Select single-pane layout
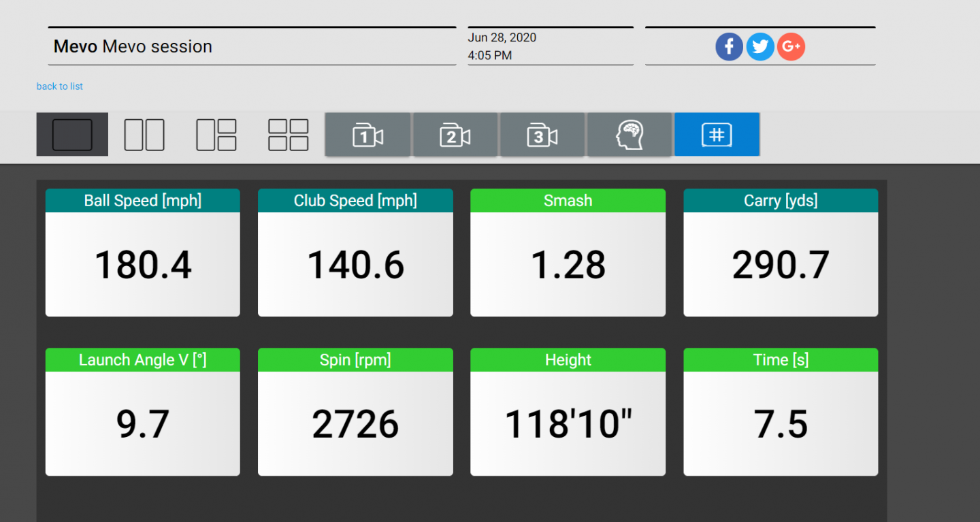980x522 pixels. pyautogui.click(x=72, y=135)
